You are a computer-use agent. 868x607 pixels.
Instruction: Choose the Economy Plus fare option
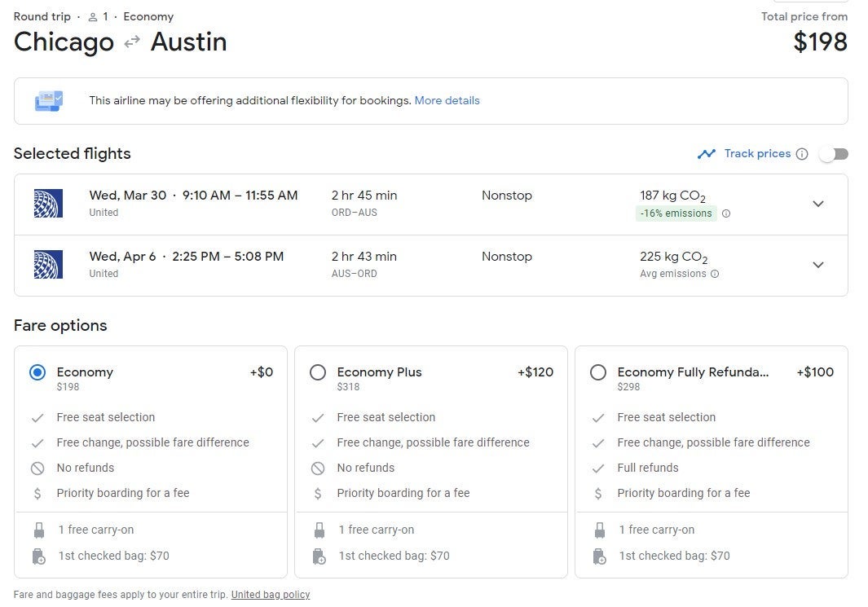[318, 372]
